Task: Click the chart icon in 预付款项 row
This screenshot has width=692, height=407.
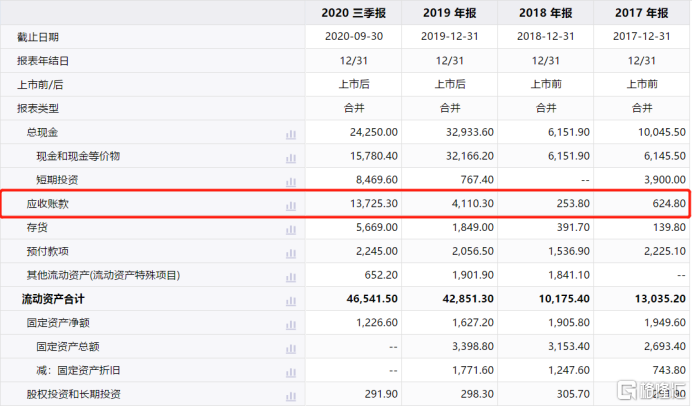Action: pos(291,251)
